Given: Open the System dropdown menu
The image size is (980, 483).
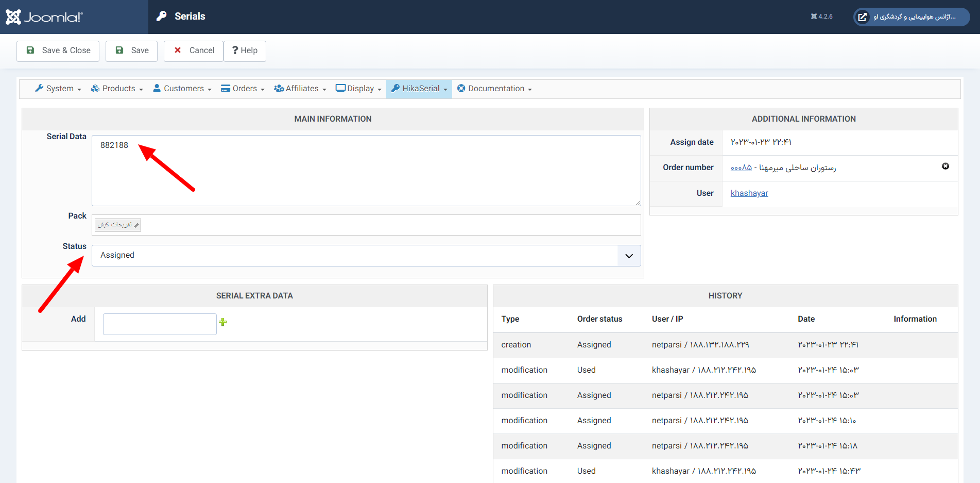Looking at the screenshot, I should pyautogui.click(x=58, y=89).
